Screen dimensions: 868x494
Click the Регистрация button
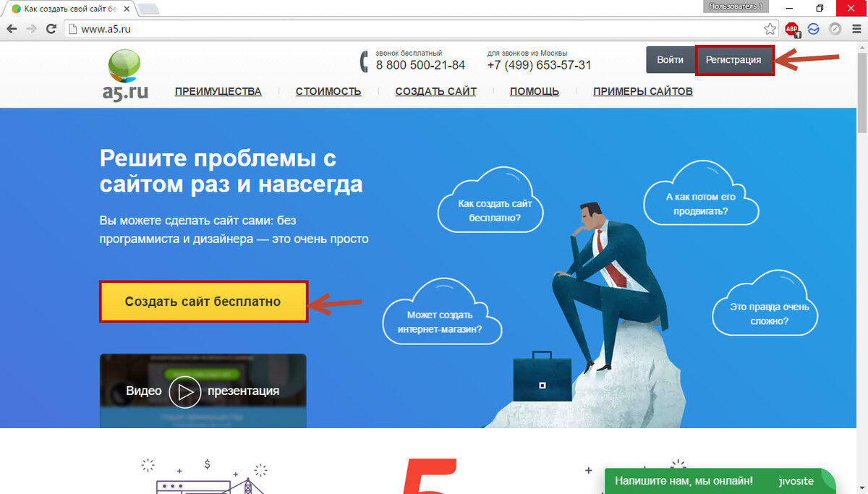[733, 60]
